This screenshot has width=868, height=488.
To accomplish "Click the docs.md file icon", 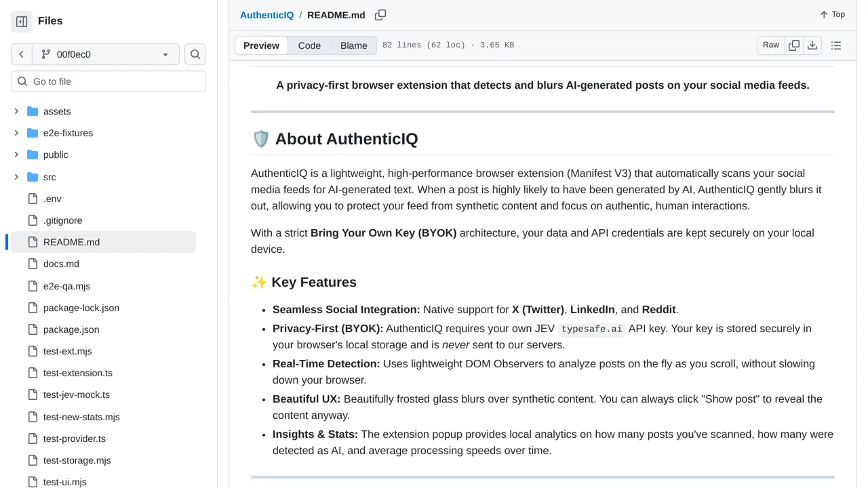I will pyautogui.click(x=33, y=264).
